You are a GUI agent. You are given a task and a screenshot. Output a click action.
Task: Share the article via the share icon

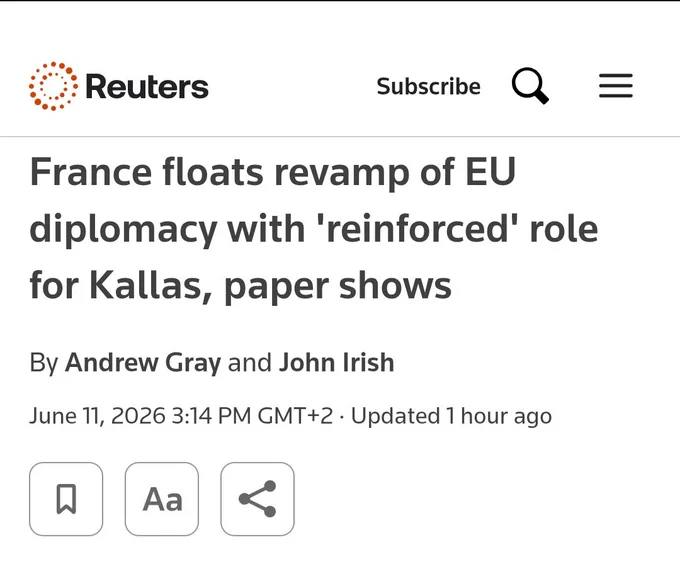tap(258, 499)
